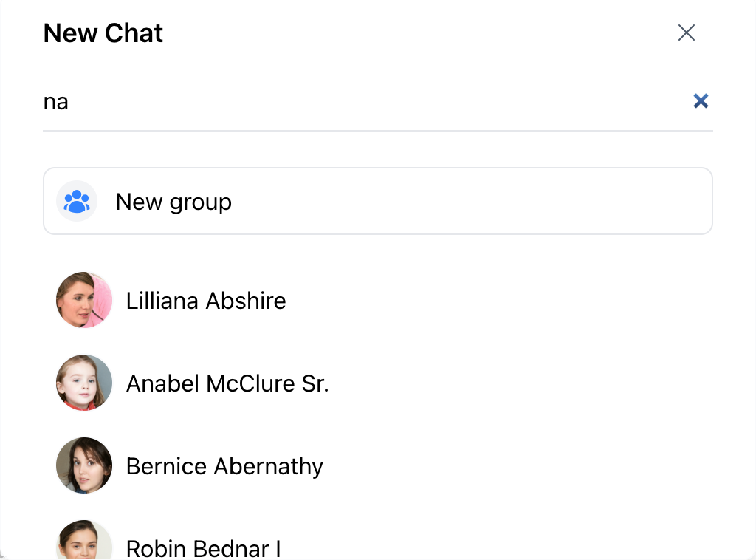This screenshot has height=560, width=756.
Task: Click Bernice Abernathy's avatar photo
Action: 84,465
